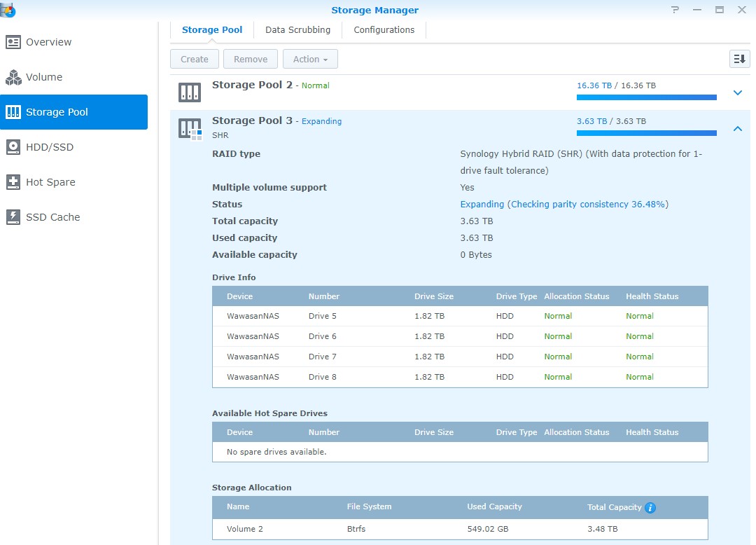The width and height of the screenshot is (756, 545).
Task: Click Storage Pool 2 Normal status label
Action: click(x=315, y=85)
